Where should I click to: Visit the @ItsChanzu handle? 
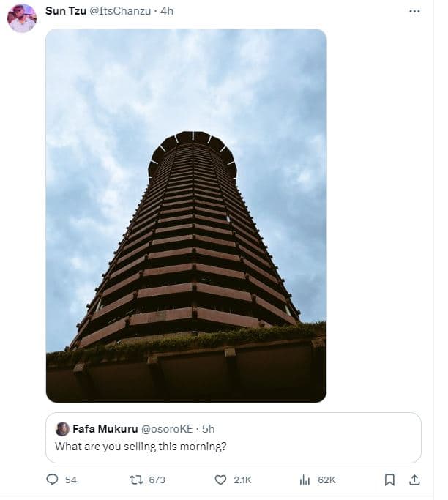point(122,11)
